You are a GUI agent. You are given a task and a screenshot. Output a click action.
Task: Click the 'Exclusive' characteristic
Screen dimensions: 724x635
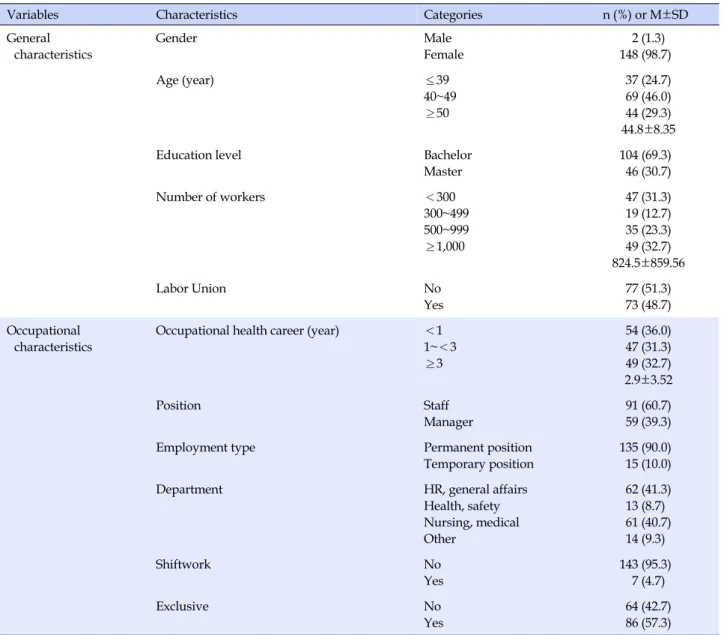(182, 607)
